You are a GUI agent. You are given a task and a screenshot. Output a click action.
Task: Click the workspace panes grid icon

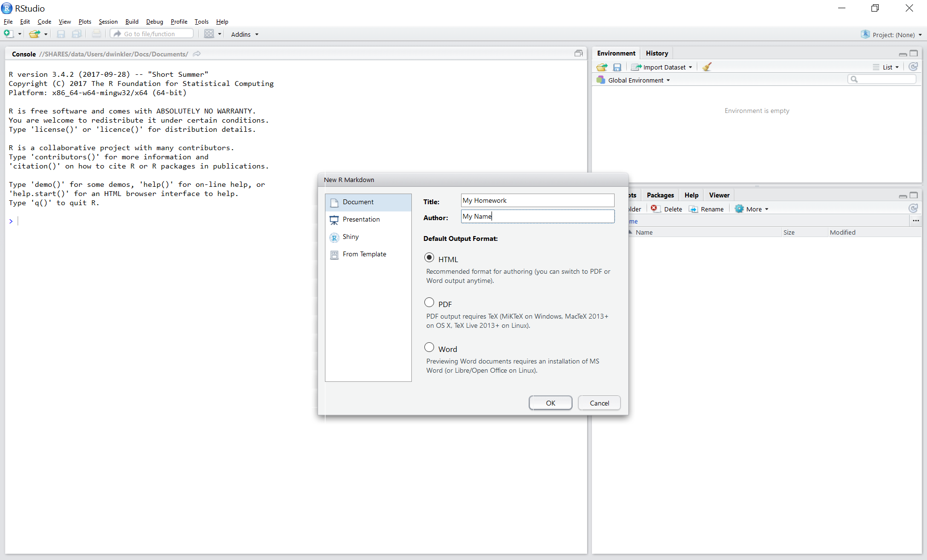pos(209,34)
